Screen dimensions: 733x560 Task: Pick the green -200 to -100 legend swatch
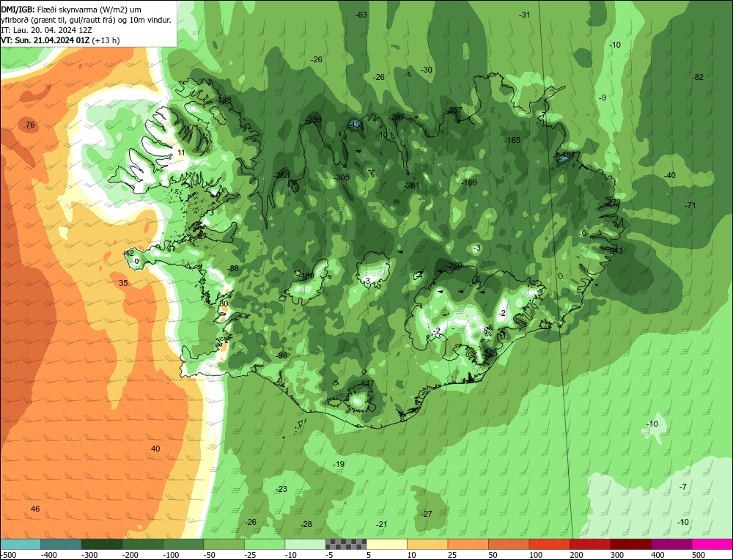(143, 544)
